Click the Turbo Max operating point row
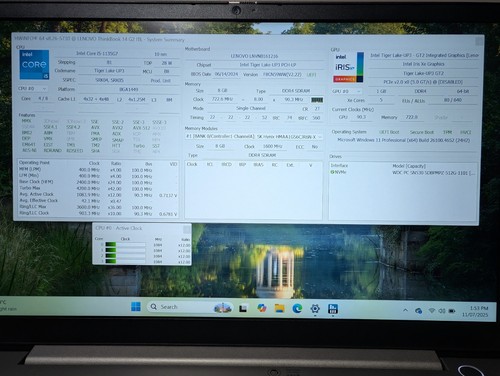The height and width of the screenshot is (376, 500). (98, 188)
